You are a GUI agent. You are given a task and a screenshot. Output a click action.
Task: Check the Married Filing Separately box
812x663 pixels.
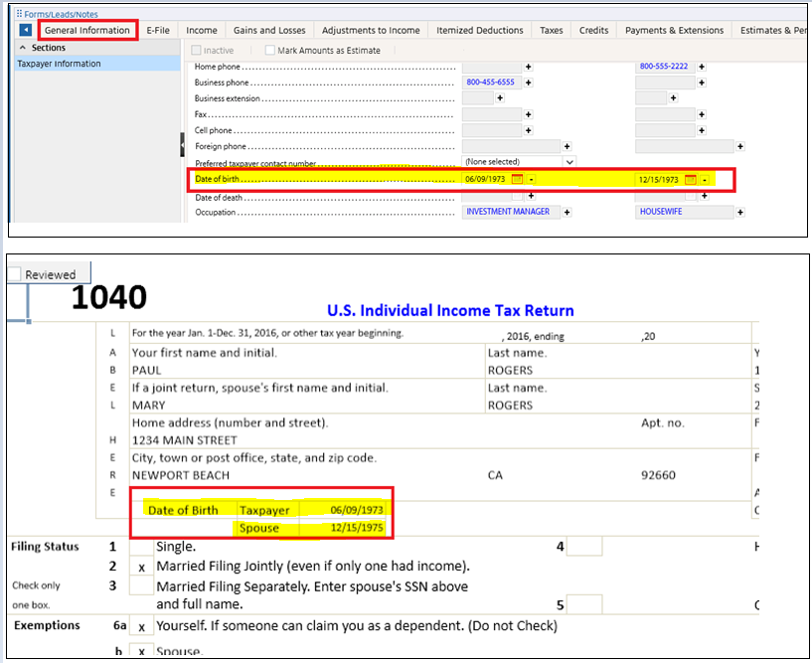click(143, 585)
